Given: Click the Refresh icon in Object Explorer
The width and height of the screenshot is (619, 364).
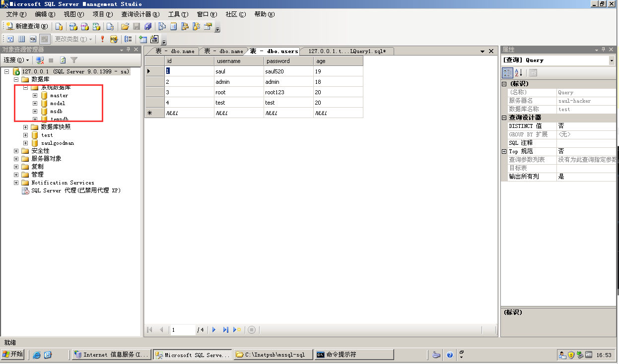Looking at the screenshot, I should coord(63,60).
